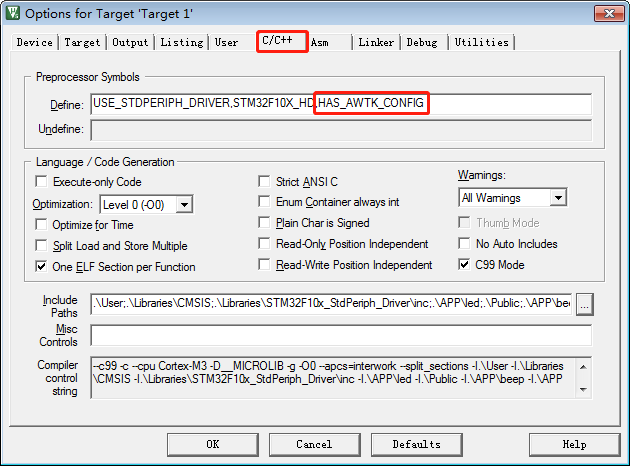The image size is (630, 466).
Task: Open the User tab
Action: [x=226, y=42]
